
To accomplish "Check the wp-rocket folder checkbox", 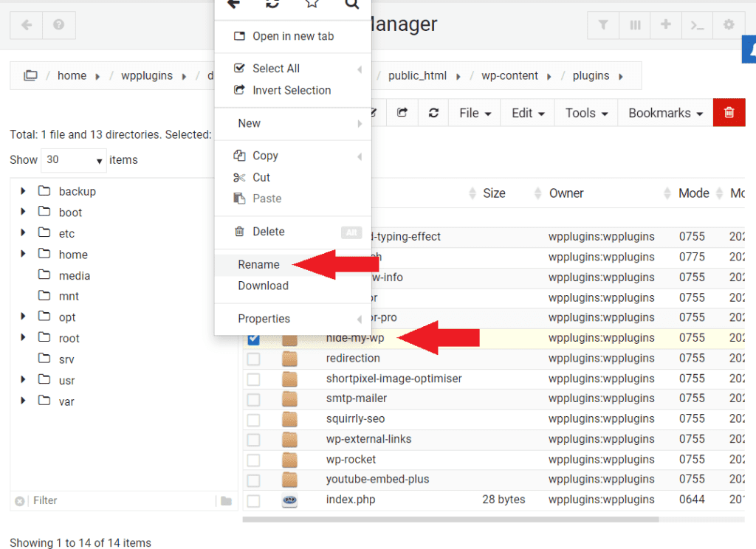I will tap(255, 459).
